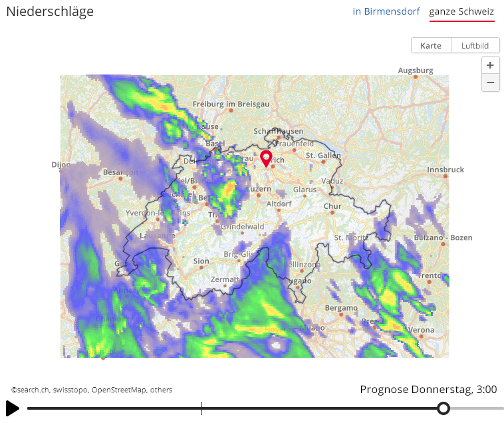Open the 'in Birmensdorf' tab
The height and width of the screenshot is (423, 504).
386,11
